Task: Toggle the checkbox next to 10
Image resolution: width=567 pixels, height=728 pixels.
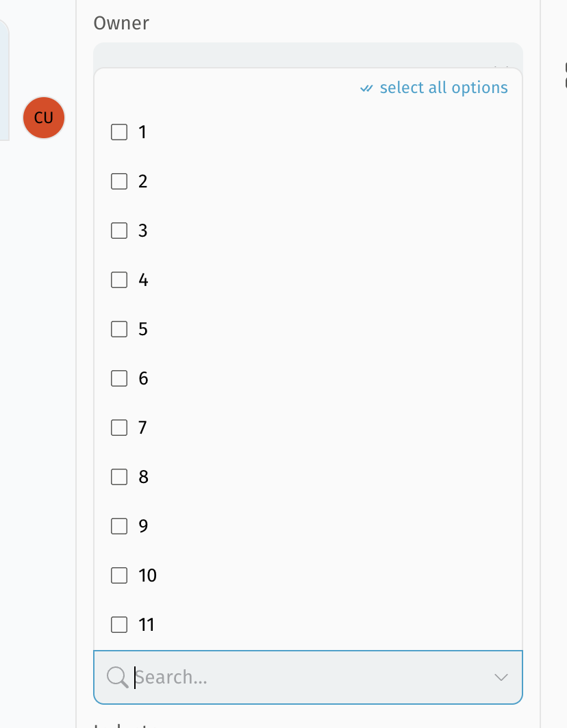Action: tap(119, 575)
